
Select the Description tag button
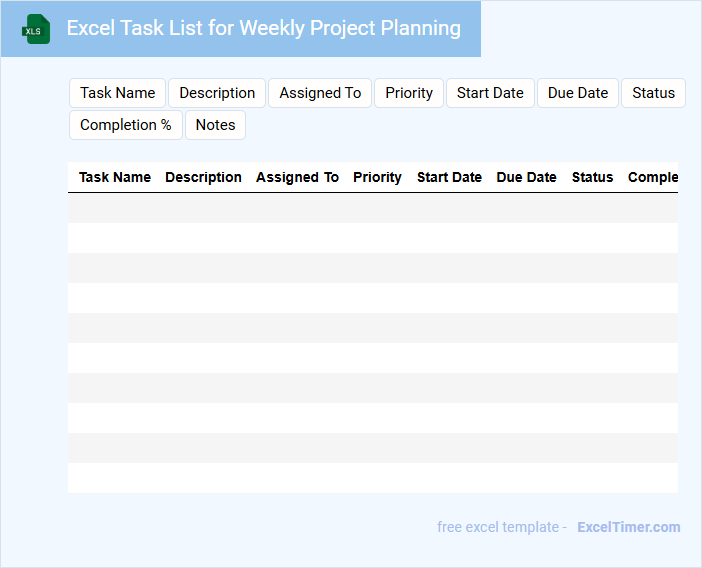pyautogui.click(x=217, y=93)
